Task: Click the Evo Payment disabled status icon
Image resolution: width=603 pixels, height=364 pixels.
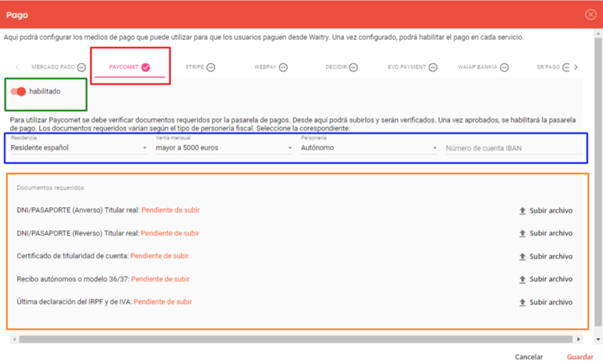Action: tap(433, 67)
